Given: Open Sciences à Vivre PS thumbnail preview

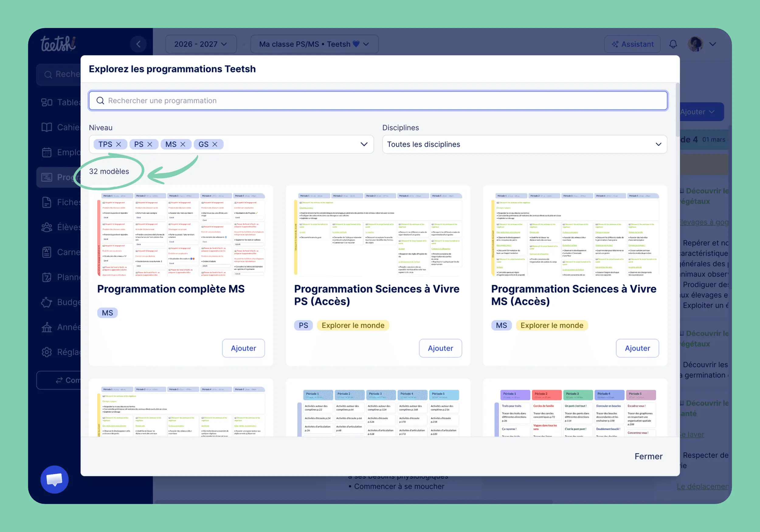Looking at the screenshot, I should pyautogui.click(x=378, y=234).
